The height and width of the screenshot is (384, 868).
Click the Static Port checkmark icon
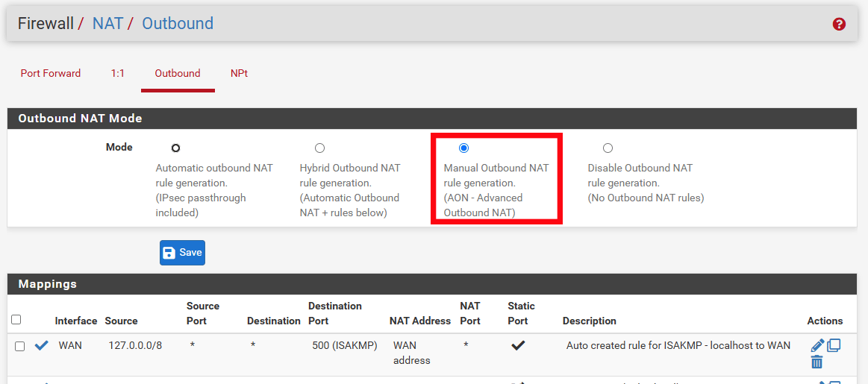[x=517, y=346]
